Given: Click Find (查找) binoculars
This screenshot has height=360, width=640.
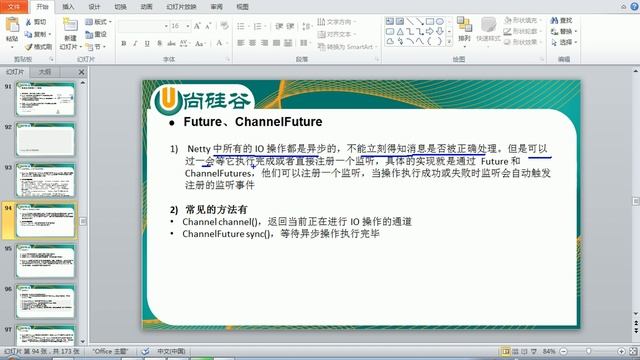Looking at the screenshot, I should pyautogui.click(x=561, y=20).
